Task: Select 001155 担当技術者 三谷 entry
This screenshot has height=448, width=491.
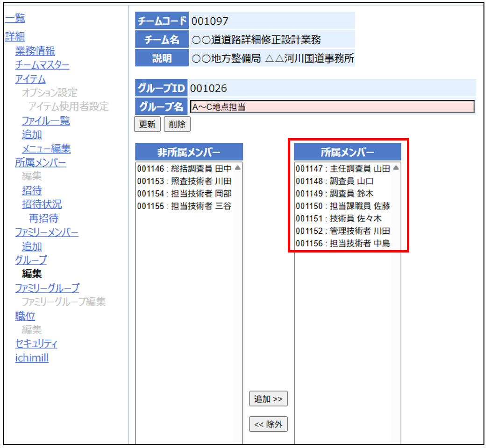Action: click(184, 206)
